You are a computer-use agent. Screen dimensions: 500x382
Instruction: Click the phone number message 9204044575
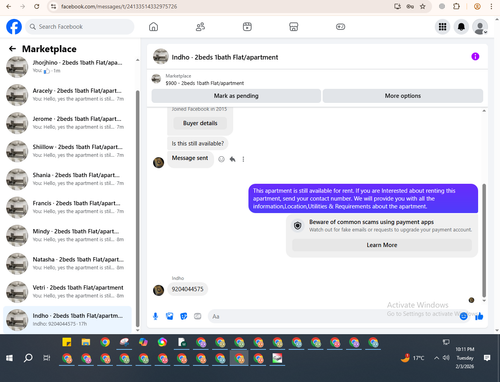pyautogui.click(x=187, y=289)
